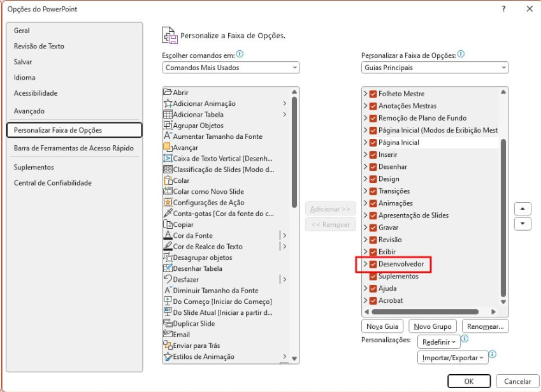Open the Importar/Exportar dropdown button
Screen dimensions: 541x392
[452, 358]
